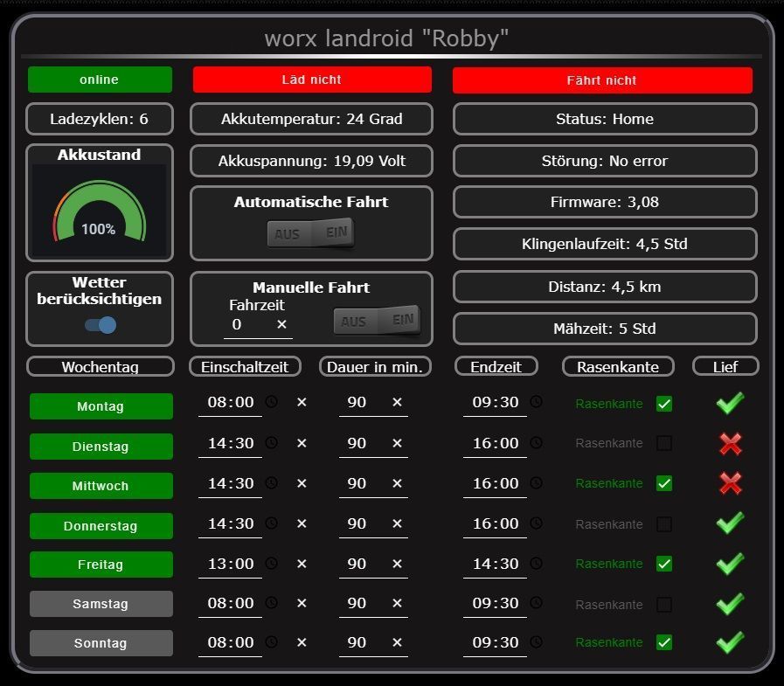
Task: Click the Klingenlaufzeit: 4,5 Std box
Action: (605, 244)
